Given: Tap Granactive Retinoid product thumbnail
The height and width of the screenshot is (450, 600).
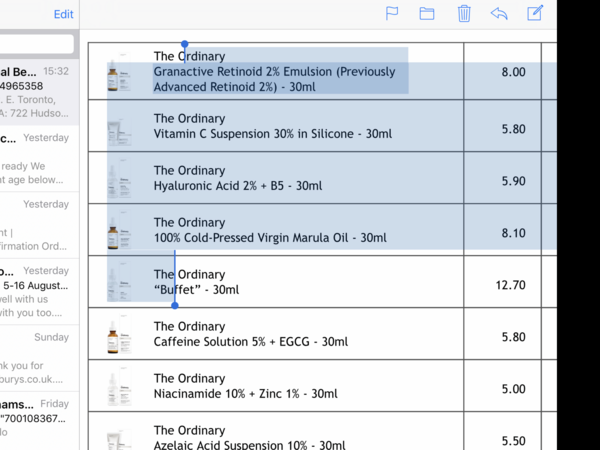Looking at the screenshot, I should 119,72.
